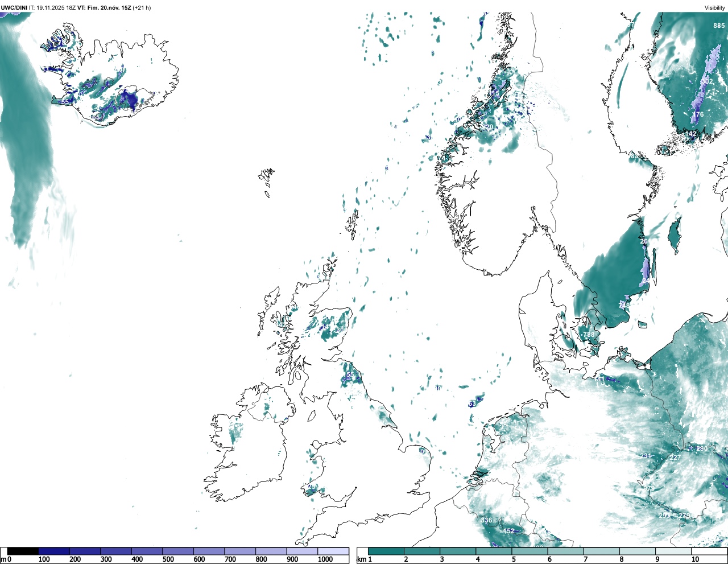Viewport: 728px width, 564px height.
Task: Click the 500–600 m legend color swatch
Action: pos(178,551)
